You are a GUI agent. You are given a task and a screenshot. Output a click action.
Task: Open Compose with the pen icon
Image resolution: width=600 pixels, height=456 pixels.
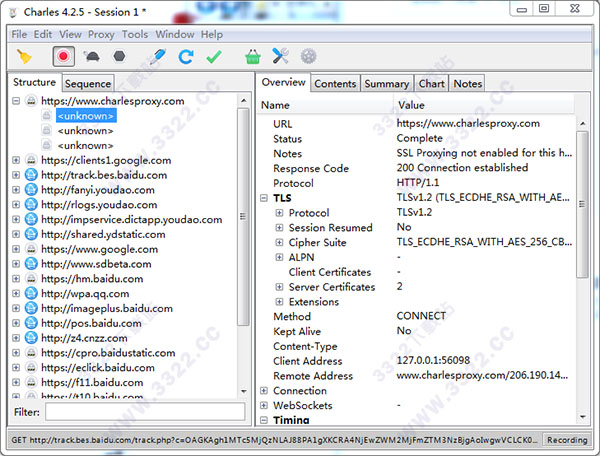(157, 57)
